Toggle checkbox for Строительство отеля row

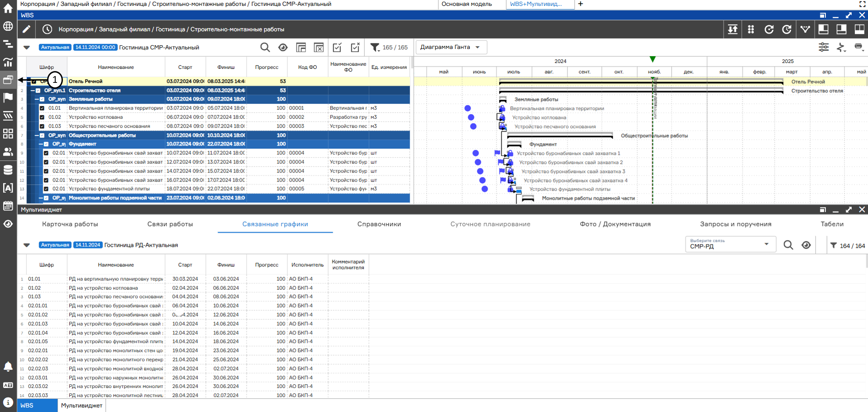pos(38,91)
